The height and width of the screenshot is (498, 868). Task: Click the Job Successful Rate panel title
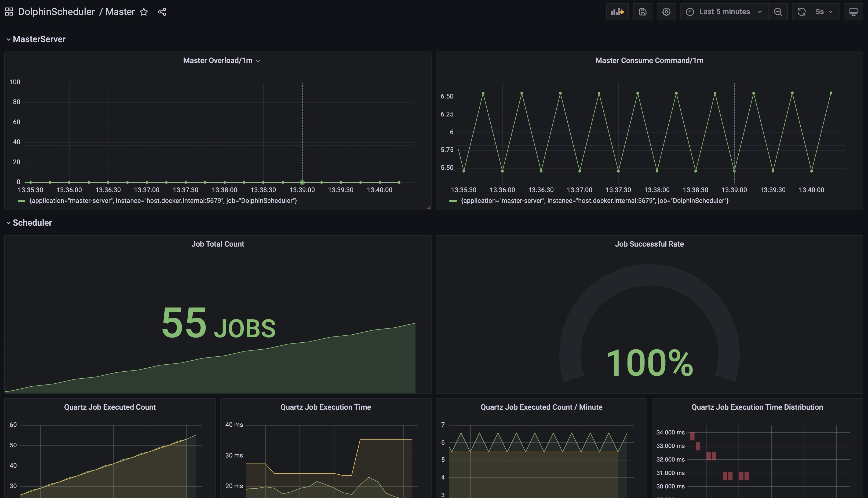click(649, 244)
